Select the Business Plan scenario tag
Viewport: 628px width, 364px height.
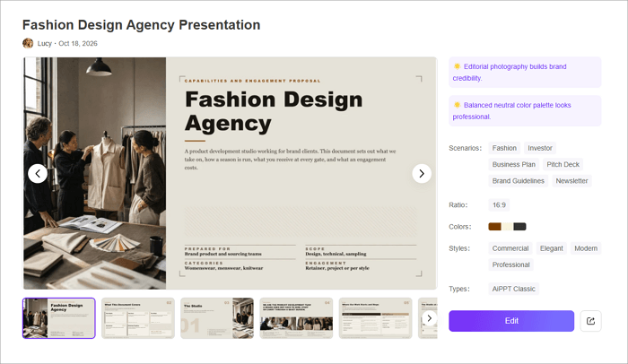coord(513,165)
